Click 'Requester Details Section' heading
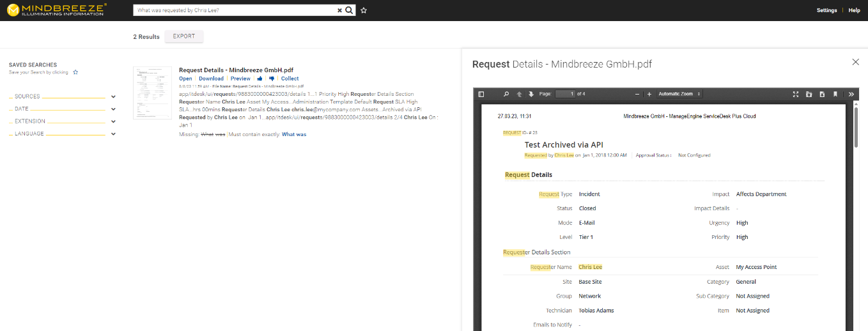This screenshot has height=331, width=868. (x=537, y=252)
